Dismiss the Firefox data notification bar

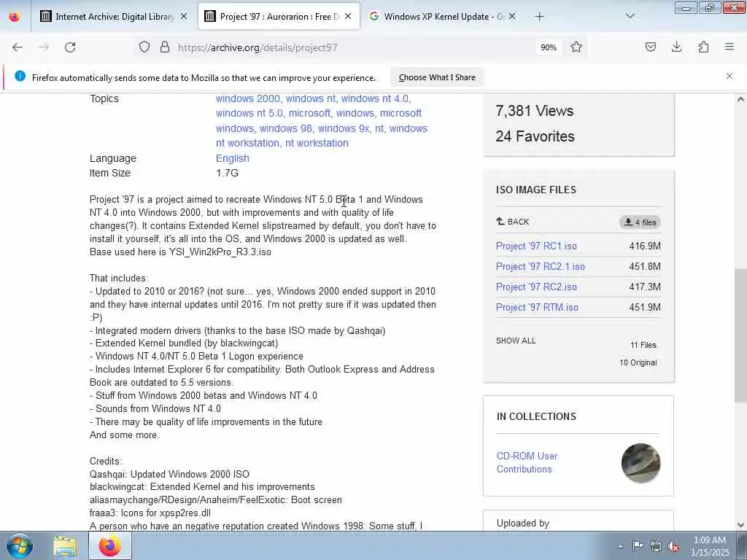pos(729,76)
